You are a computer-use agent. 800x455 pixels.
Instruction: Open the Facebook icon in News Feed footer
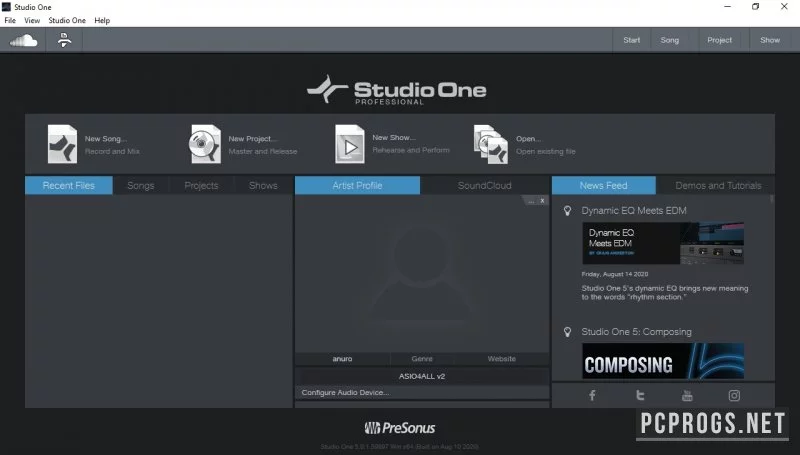592,395
